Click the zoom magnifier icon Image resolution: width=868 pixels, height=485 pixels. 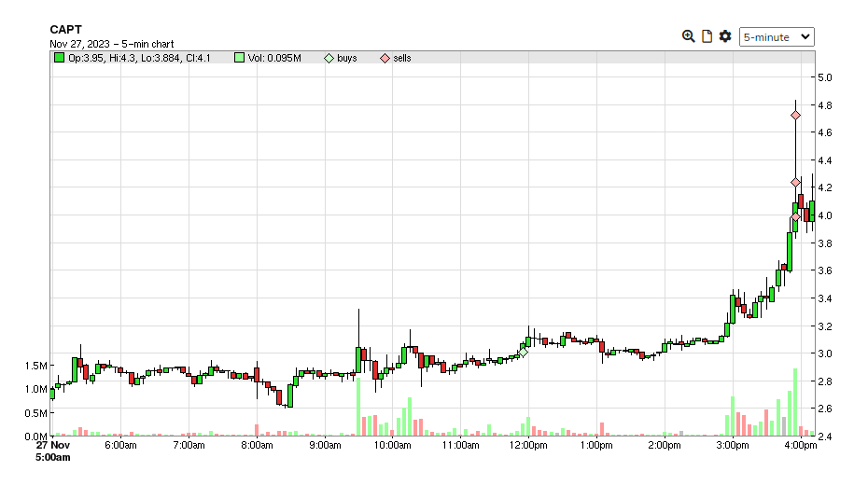[x=688, y=36]
